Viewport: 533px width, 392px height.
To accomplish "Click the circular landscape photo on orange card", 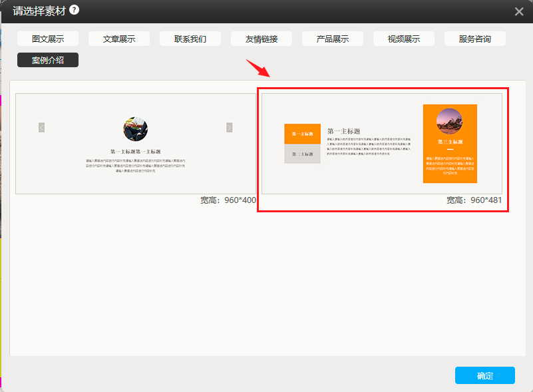I will click(449, 121).
